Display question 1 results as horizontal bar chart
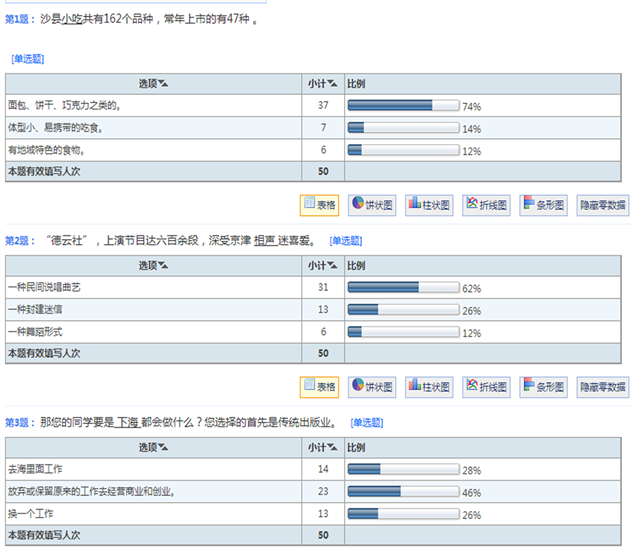 (x=544, y=205)
